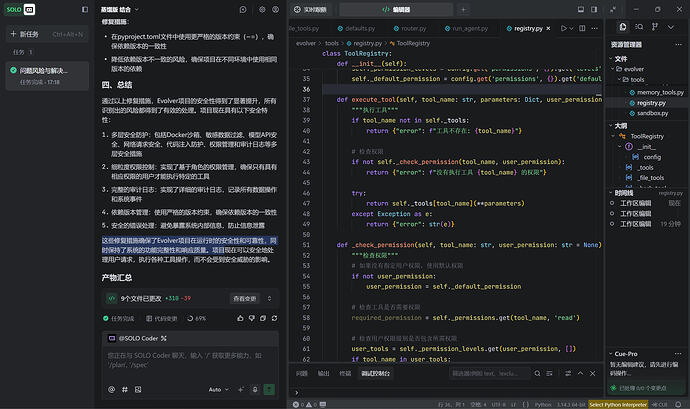Open the settings gear in chat header
This screenshot has width=690, height=409.
262,9
